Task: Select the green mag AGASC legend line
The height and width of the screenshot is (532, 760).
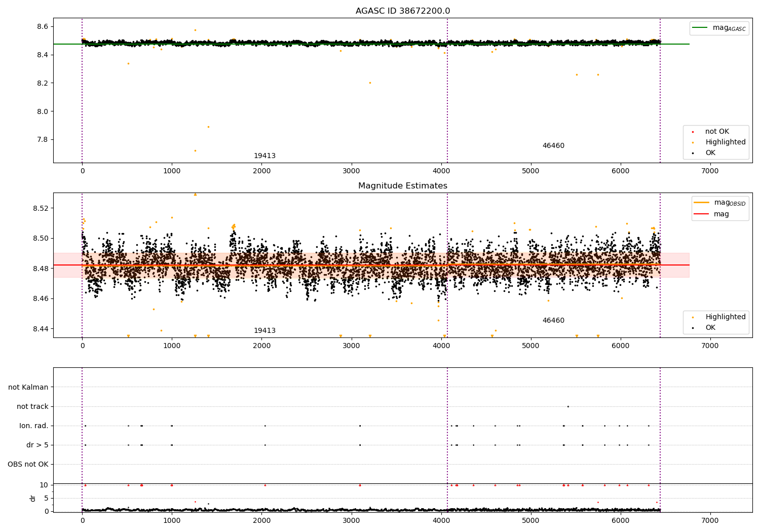Action: (x=700, y=28)
